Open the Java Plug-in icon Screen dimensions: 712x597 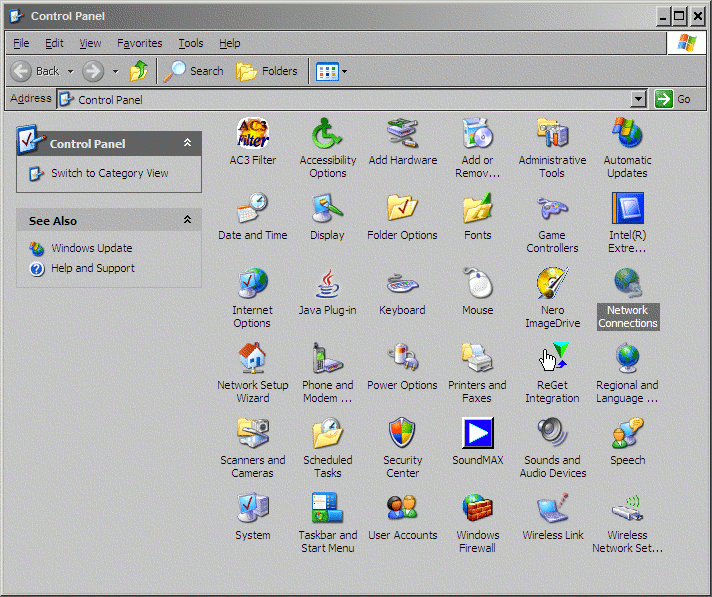click(x=327, y=283)
